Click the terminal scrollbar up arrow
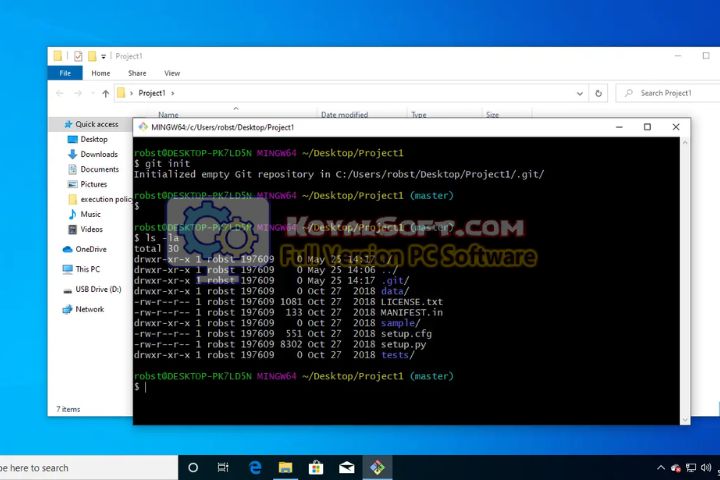This screenshot has width=720, height=480. click(x=685, y=142)
